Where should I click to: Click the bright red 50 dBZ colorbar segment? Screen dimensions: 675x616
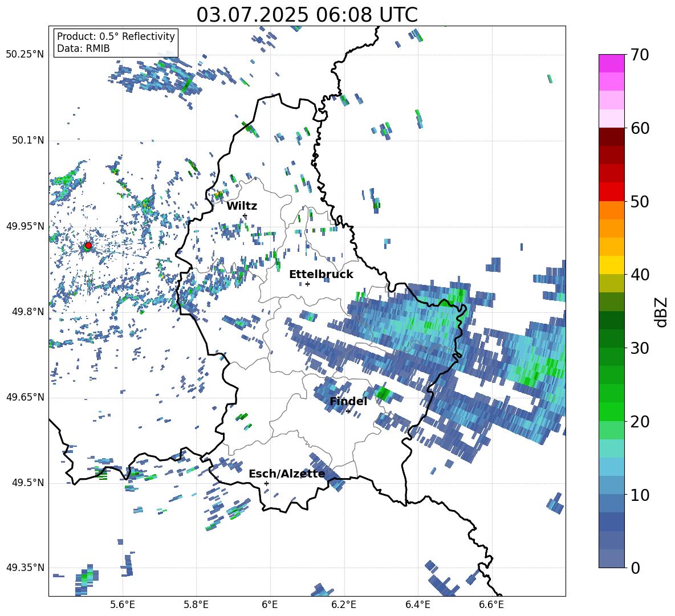612,192
